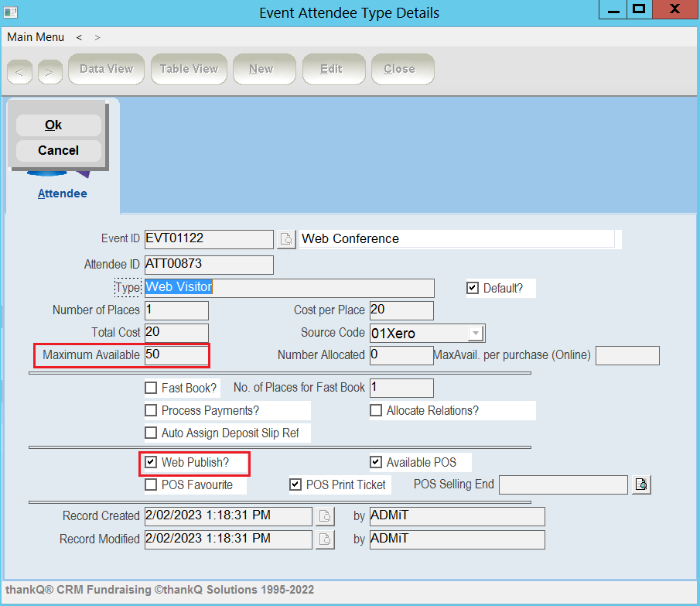
Task: Tick the POS Favourite checkbox
Action: pos(151,484)
